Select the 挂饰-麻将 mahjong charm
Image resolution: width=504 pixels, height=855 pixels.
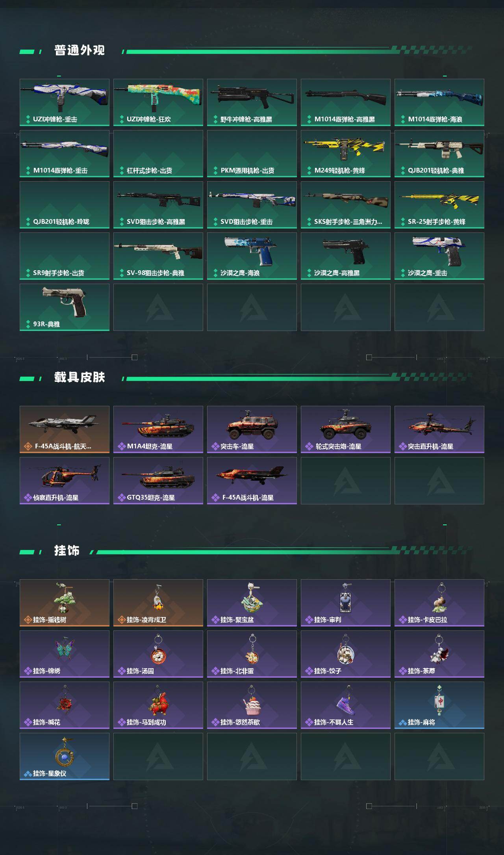pyautogui.click(x=439, y=705)
